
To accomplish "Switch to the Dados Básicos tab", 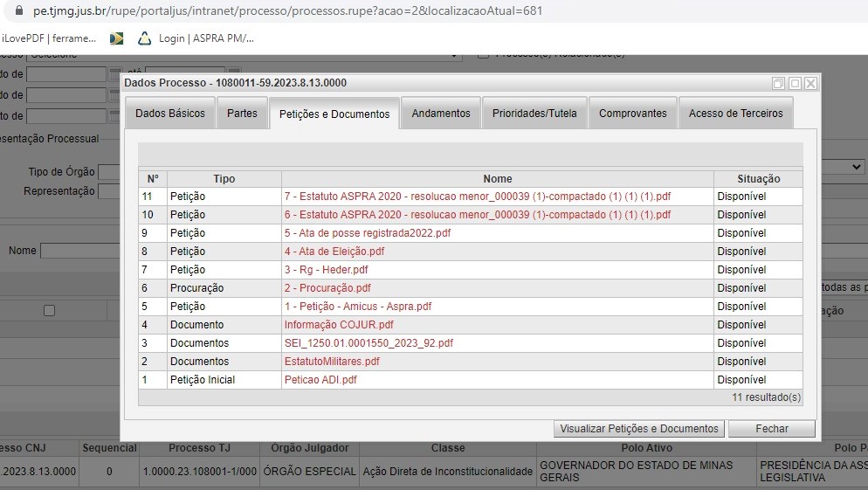I will [x=170, y=113].
